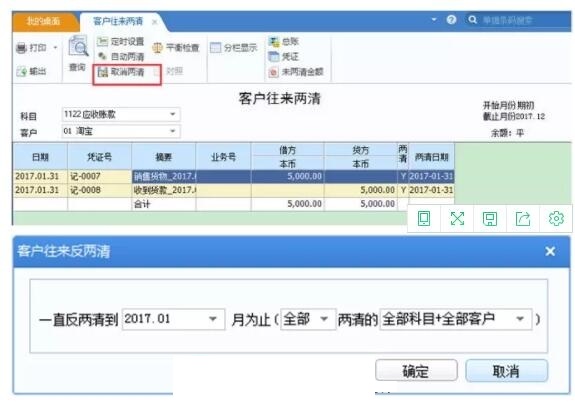Click the 打印 print icon
Image resolution: width=575 pixels, height=405 pixels.
click(x=22, y=48)
